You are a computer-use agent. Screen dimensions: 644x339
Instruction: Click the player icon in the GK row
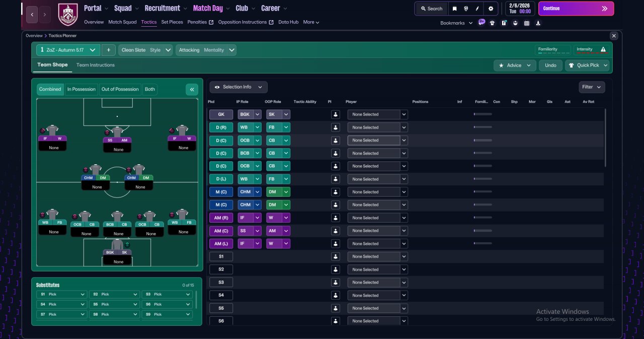coord(336,114)
